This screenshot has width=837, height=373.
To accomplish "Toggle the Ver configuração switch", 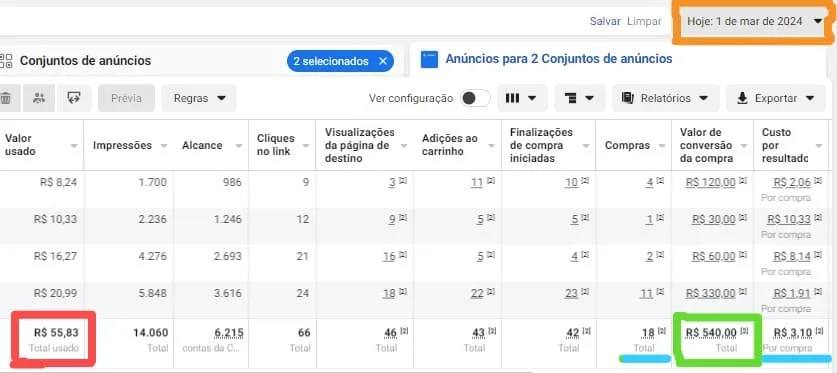I will point(476,98).
